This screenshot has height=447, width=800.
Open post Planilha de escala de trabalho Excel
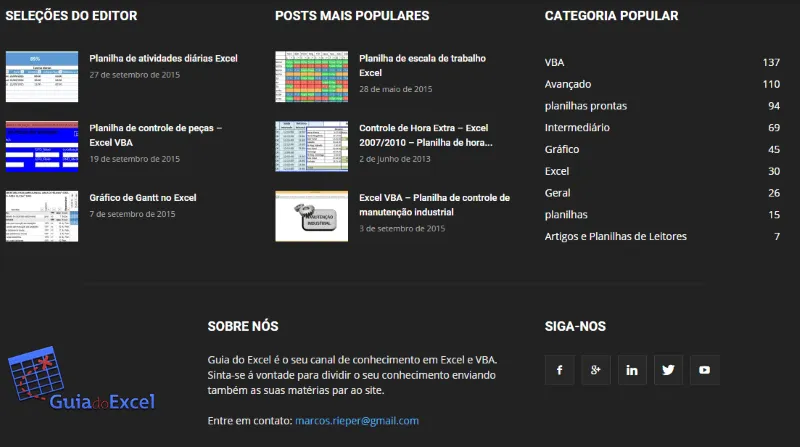coord(422,65)
